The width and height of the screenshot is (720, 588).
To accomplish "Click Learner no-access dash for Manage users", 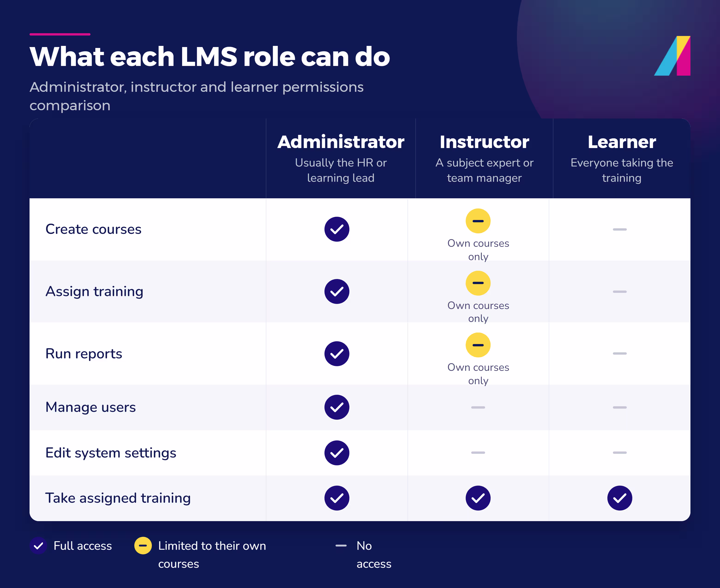I will pyautogui.click(x=620, y=407).
